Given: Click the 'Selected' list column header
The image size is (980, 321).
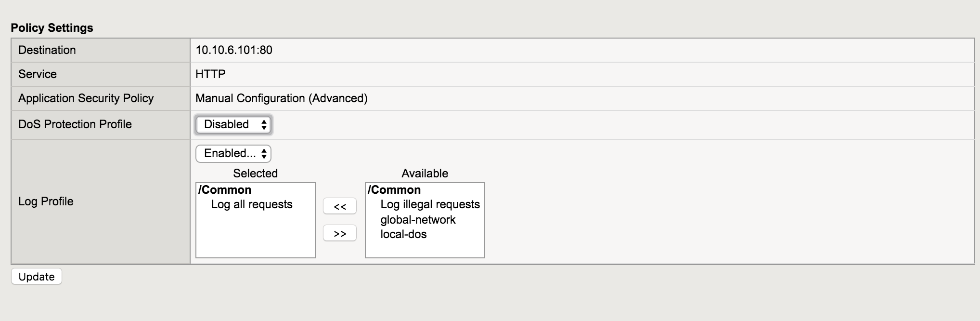Looking at the screenshot, I should [x=255, y=174].
